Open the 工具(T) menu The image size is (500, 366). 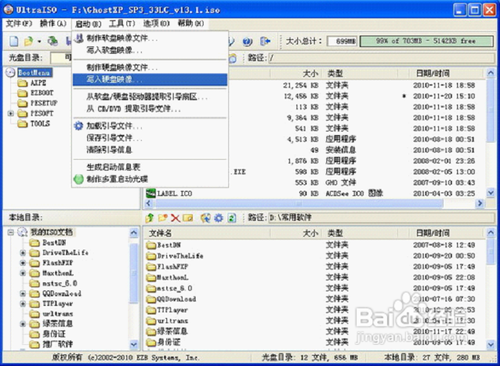click(x=122, y=23)
